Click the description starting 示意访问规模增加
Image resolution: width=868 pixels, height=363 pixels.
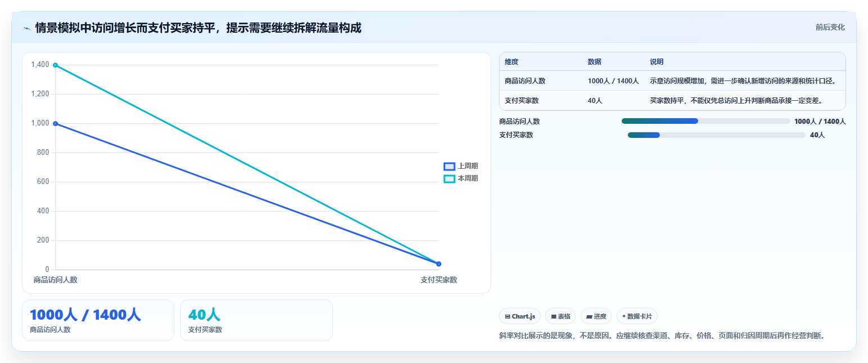pos(743,81)
